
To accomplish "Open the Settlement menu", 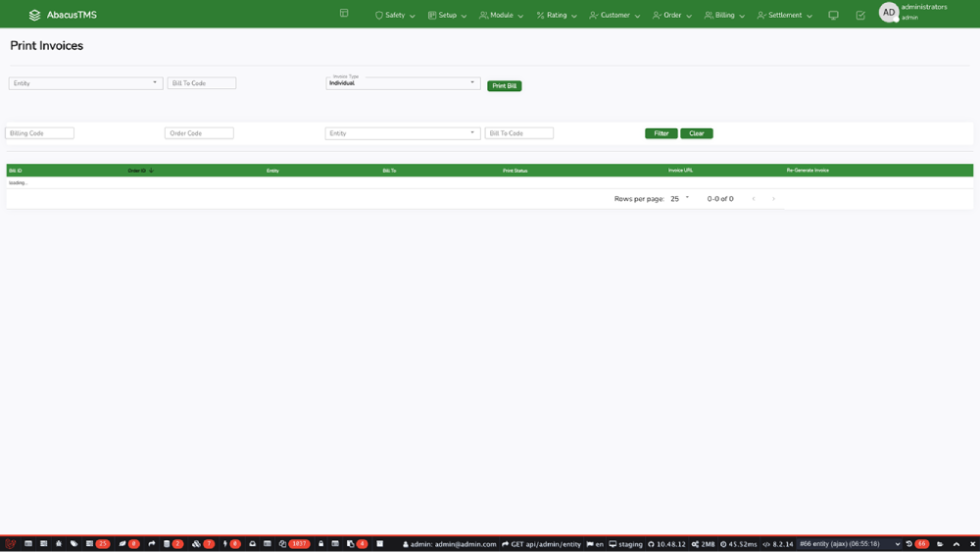I will (x=784, y=16).
